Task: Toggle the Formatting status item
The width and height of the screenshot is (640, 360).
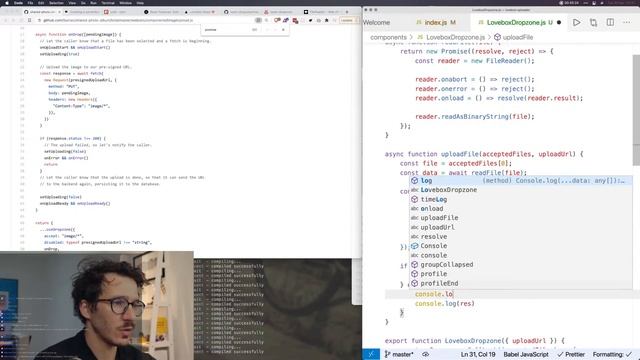Action: 612,354
